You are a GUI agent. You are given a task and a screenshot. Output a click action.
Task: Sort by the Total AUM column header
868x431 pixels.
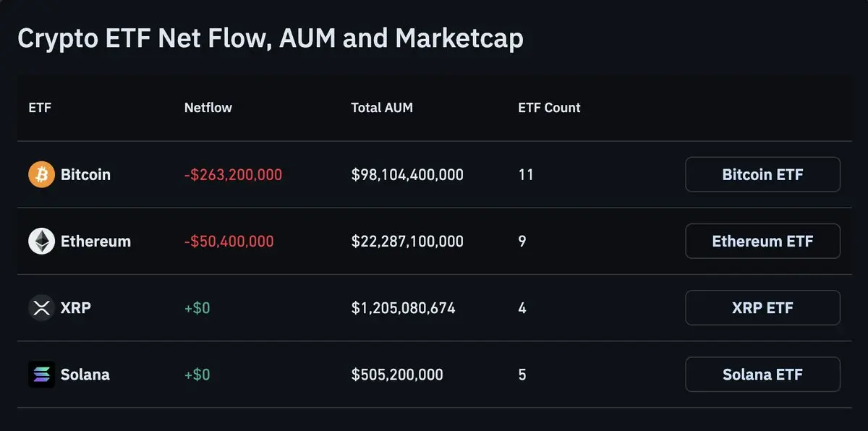tap(382, 108)
